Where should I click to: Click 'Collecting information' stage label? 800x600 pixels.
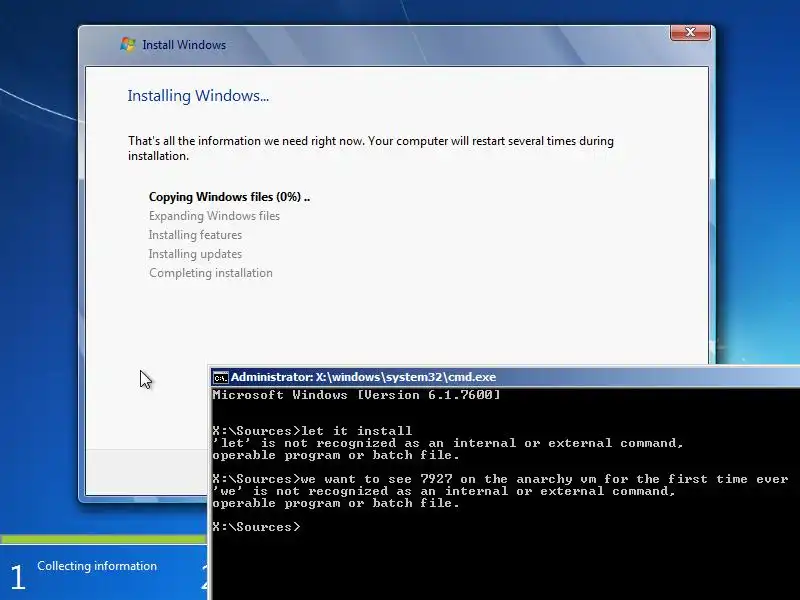97,566
